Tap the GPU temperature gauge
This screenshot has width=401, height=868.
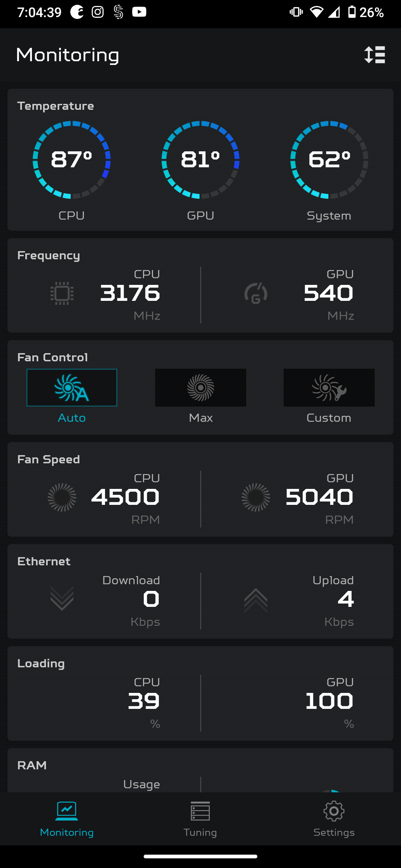(200, 160)
